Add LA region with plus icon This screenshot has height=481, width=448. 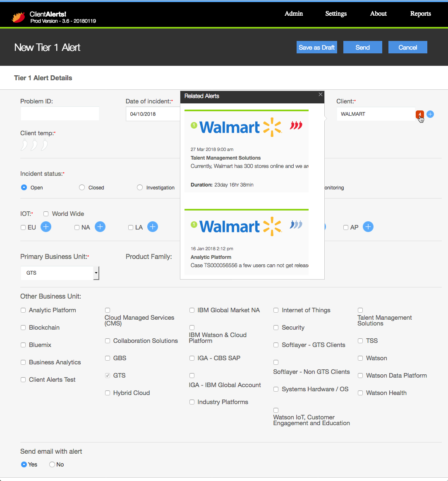(153, 227)
